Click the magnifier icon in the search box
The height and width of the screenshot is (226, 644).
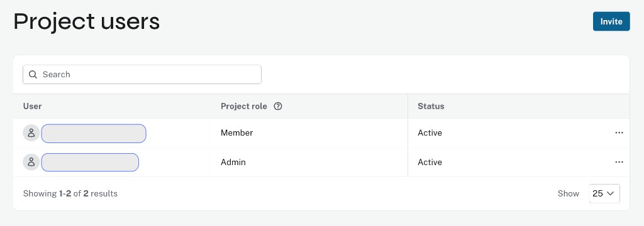click(33, 74)
